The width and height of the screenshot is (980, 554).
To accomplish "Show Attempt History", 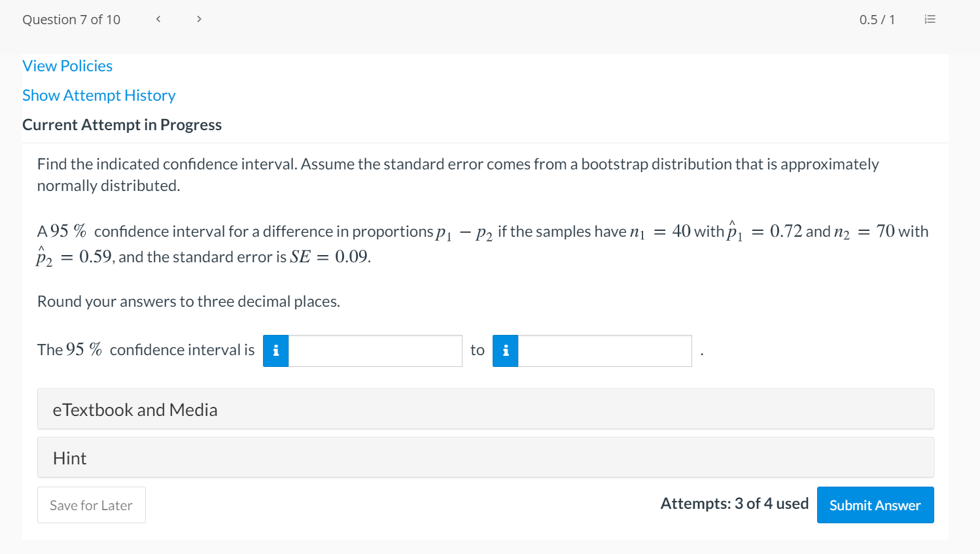I will tap(99, 95).
